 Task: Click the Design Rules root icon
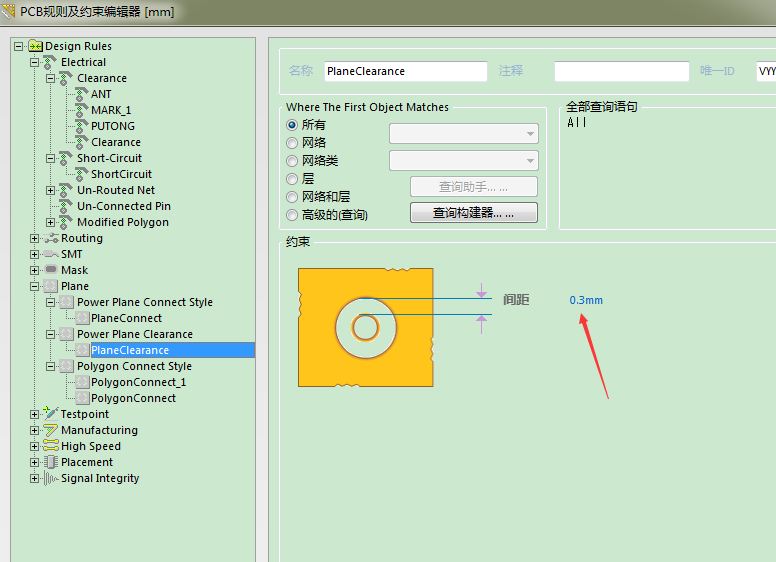click(x=35, y=46)
